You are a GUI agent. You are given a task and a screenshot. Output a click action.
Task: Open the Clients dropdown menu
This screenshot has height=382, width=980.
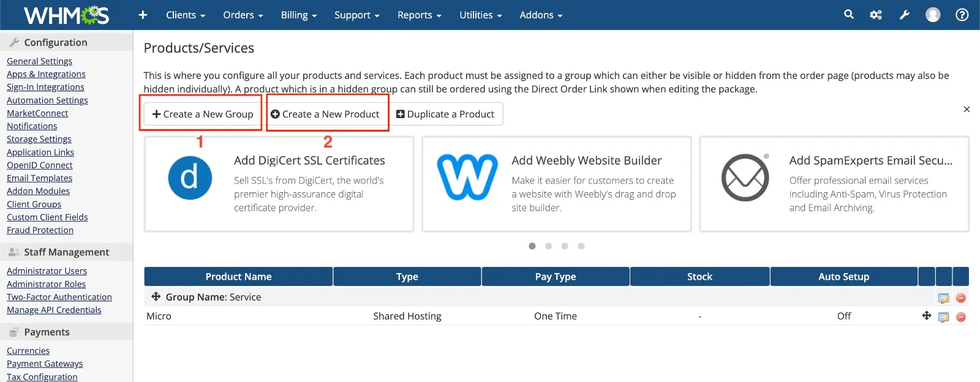[186, 15]
